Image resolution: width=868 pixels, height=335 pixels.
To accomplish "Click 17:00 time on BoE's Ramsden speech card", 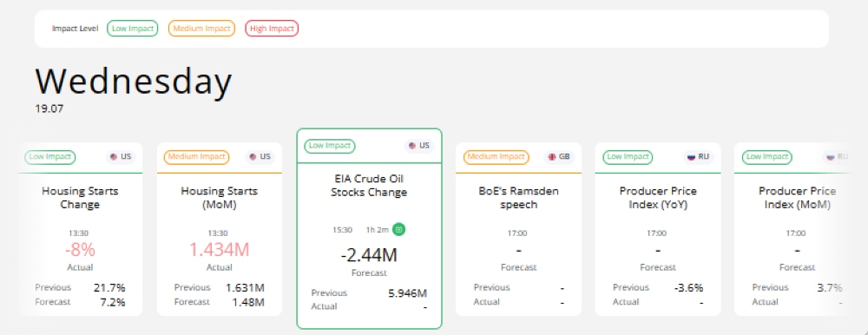I will pos(517,233).
